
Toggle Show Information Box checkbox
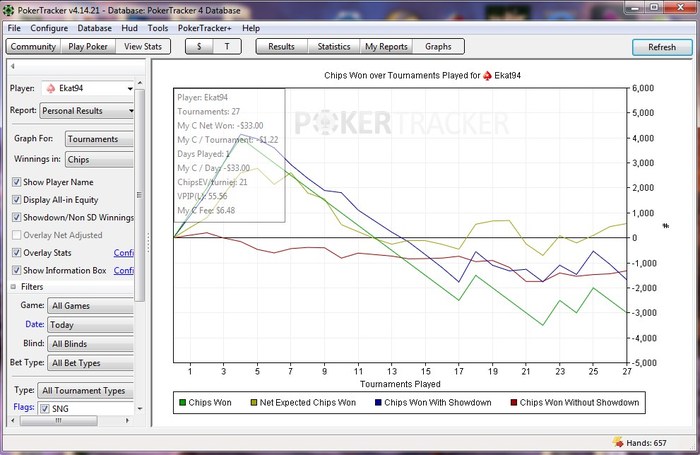click(x=17, y=270)
